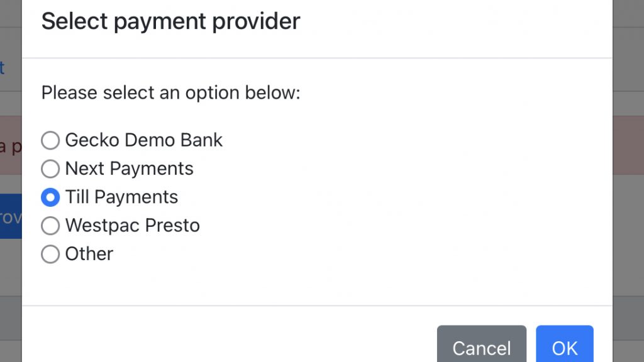
Task: Confirm selection with the OK button
Action: pyautogui.click(x=564, y=346)
